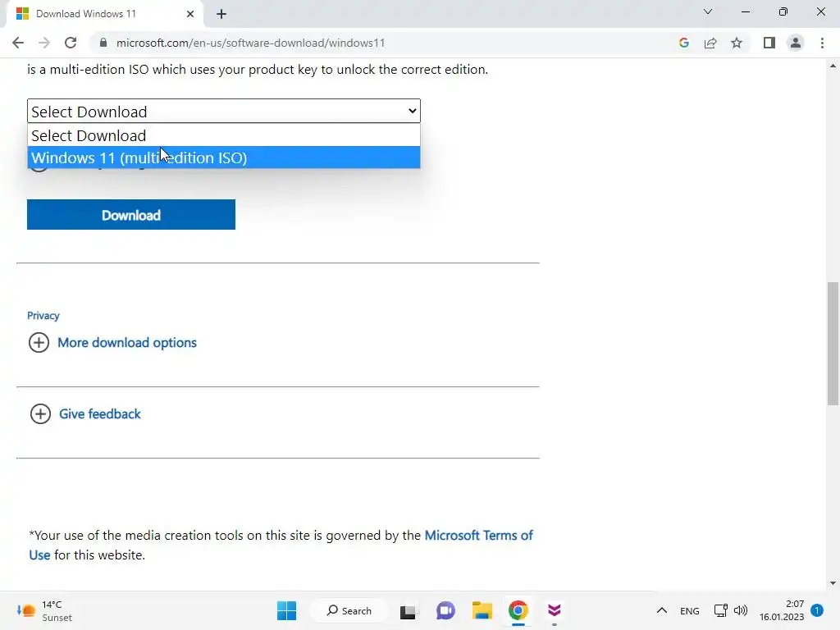Click the Give feedback link

pyautogui.click(x=99, y=414)
